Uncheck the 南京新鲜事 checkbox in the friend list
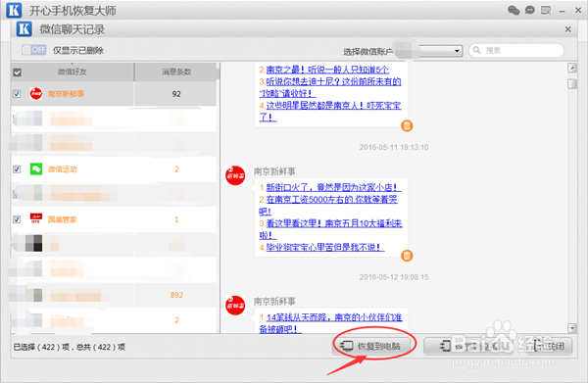588x383 pixels. pyautogui.click(x=17, y=94)
